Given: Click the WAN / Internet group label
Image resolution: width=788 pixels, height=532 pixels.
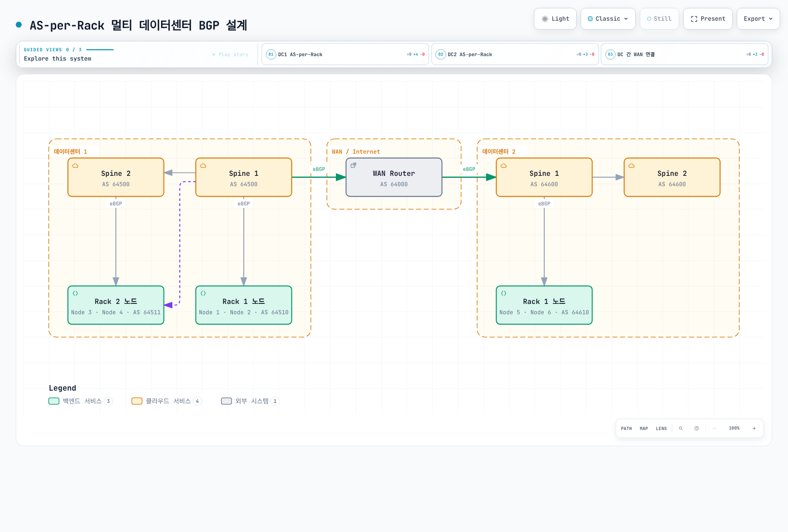Looking at the screenshot, I should [x=356, y=152].
